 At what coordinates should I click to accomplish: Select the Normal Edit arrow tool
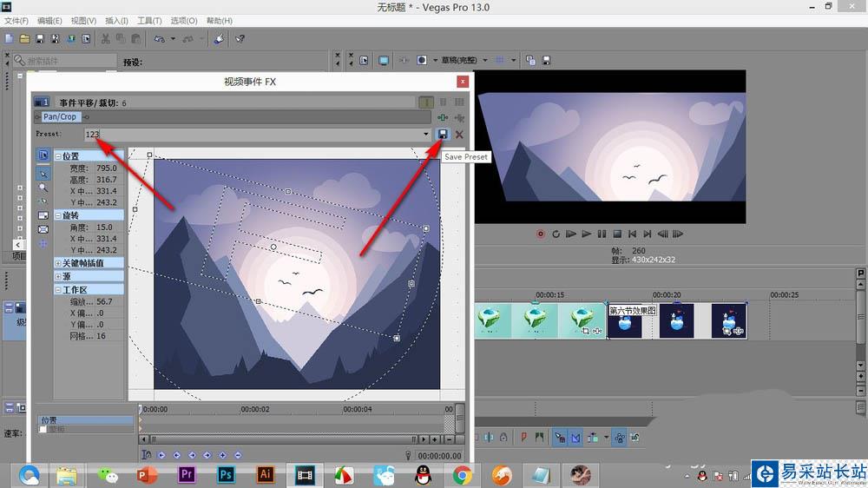pyautogui.click(x=43, y=174)
